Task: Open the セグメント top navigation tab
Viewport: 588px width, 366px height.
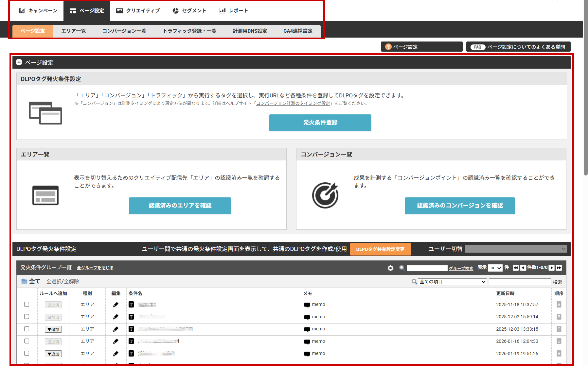Action: coord(189,11)
